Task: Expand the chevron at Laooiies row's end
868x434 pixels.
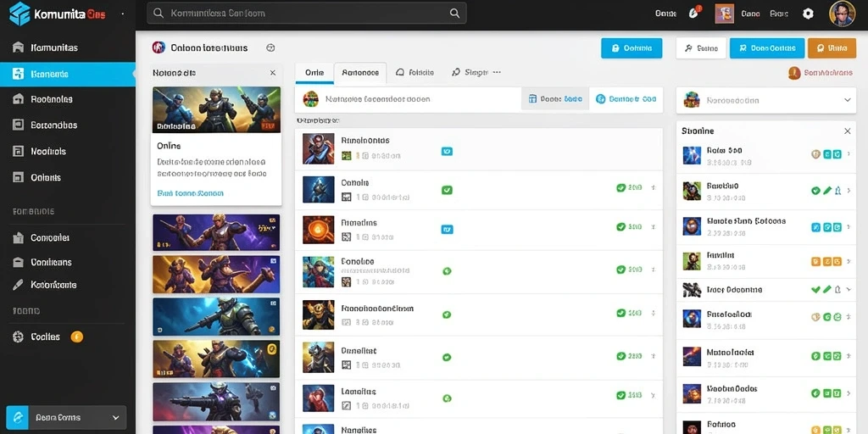Action: pyautogui.click(x=654, y=396)
